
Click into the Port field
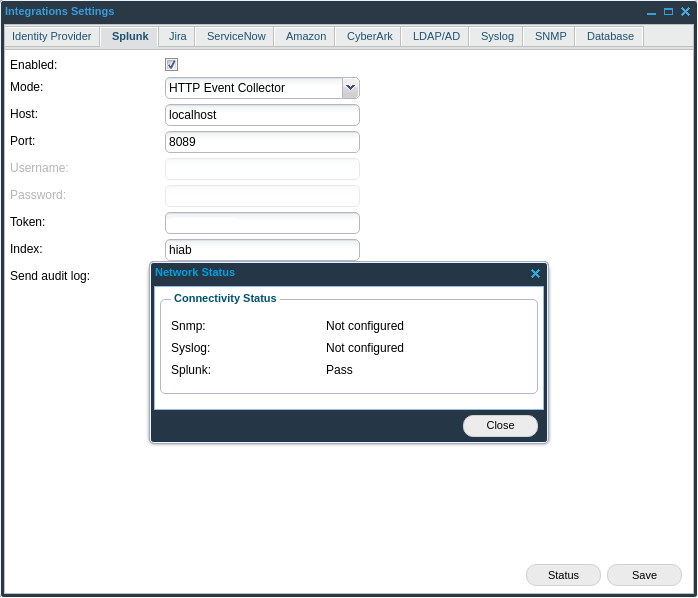pyautogui.click(x=262, y=142)
